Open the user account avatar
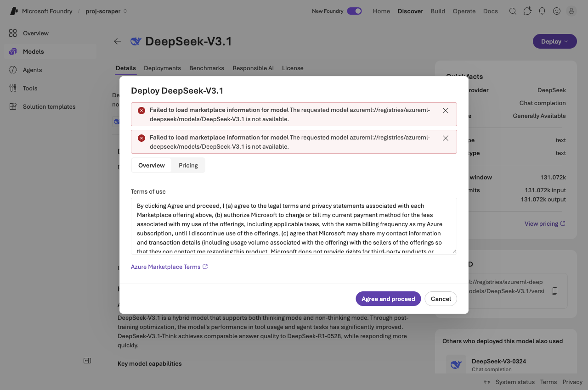The width and height of the screenshot is (588, 390). [571, 11]
